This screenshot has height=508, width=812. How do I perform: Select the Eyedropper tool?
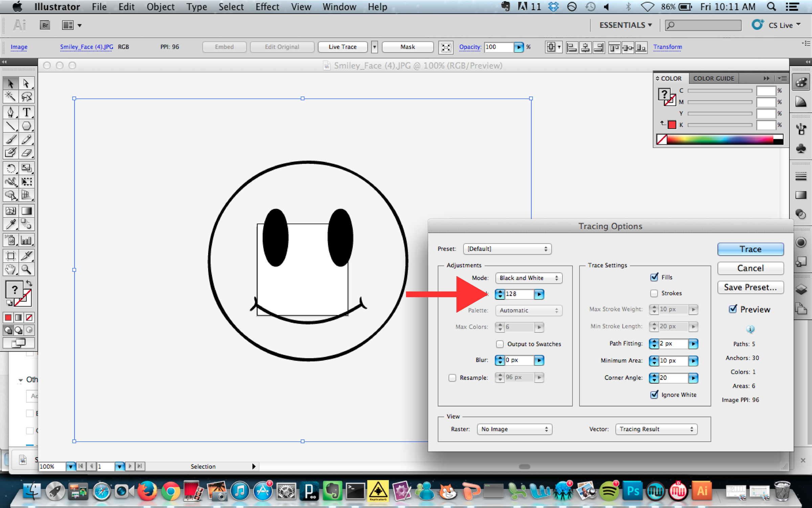(x=10, y=224)
